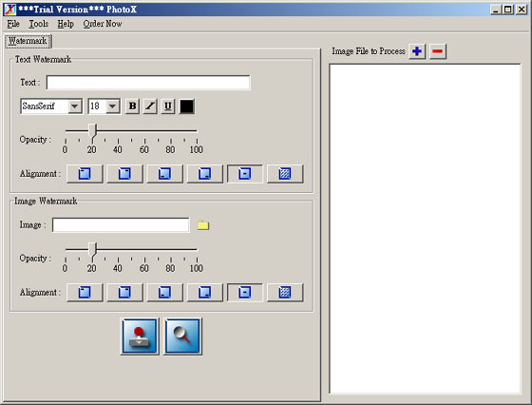The image size is (532, 405).
Task: Click the PhotoX app icon in title bar
Action: pos(9,10)
